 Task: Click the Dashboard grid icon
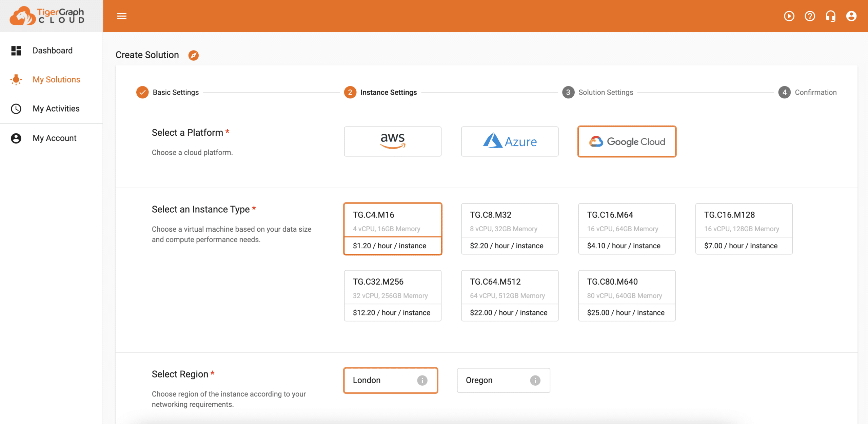16,51
